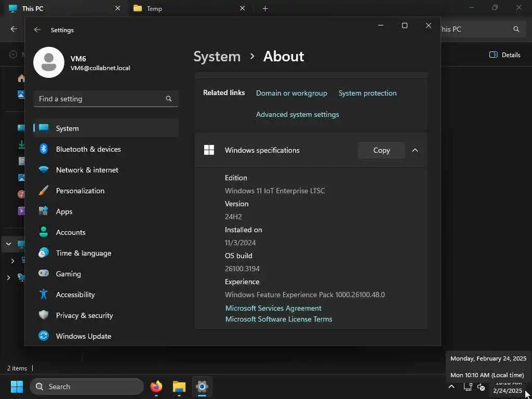
Task: Click the Windows Update refresh icon
Action: (x=44, y=336)
